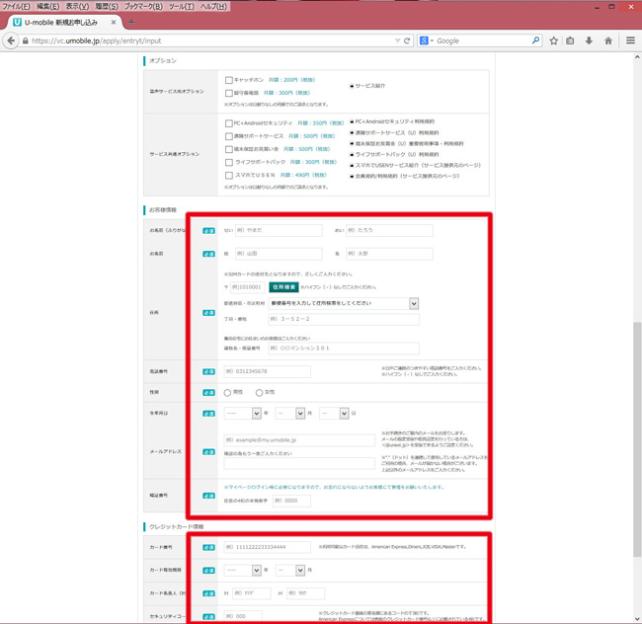This screenshot has height=624, width=642.
Task: Check the ライフサポートパック checkbox
Action: coord(229,163)
